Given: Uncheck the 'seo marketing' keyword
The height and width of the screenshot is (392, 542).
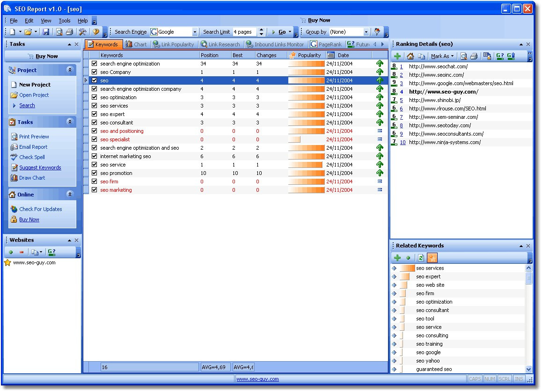Looking at the screenshot, I should [x=95, y=189].
